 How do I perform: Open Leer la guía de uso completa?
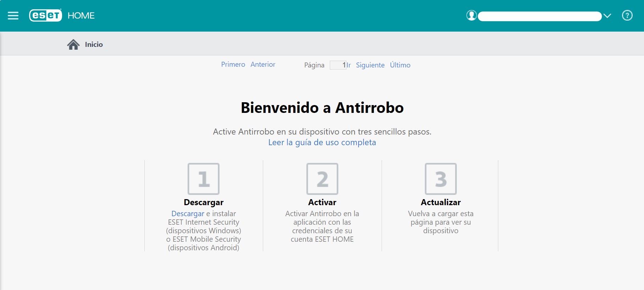point(322,142)
